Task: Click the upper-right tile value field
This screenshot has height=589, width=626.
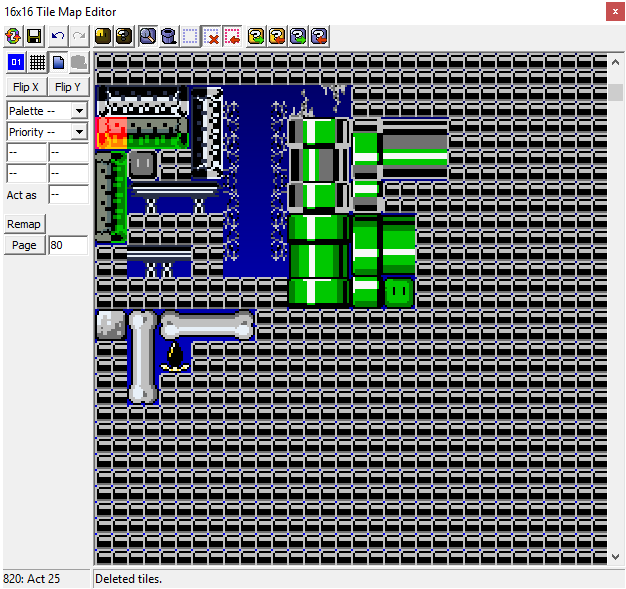Action: point(69,153)
